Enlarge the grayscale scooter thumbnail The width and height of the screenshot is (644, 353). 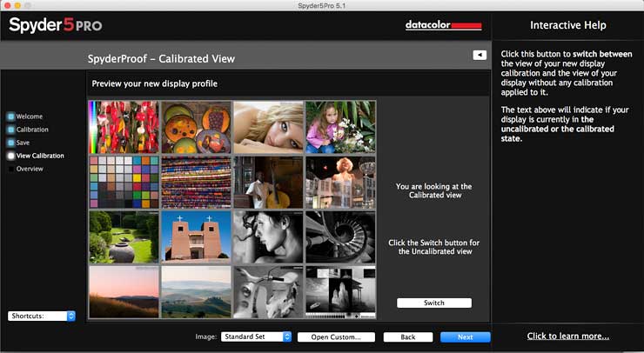269,292
